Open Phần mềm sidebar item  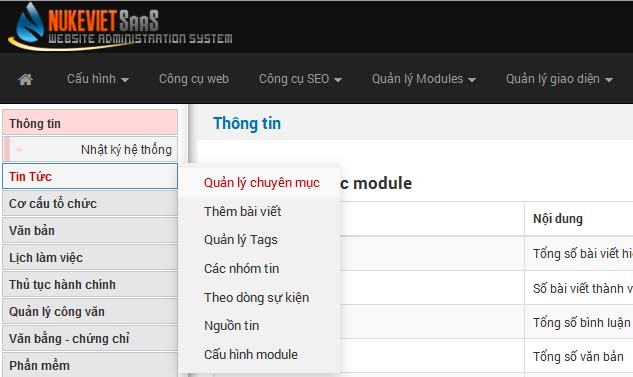[x=90, y=365]
